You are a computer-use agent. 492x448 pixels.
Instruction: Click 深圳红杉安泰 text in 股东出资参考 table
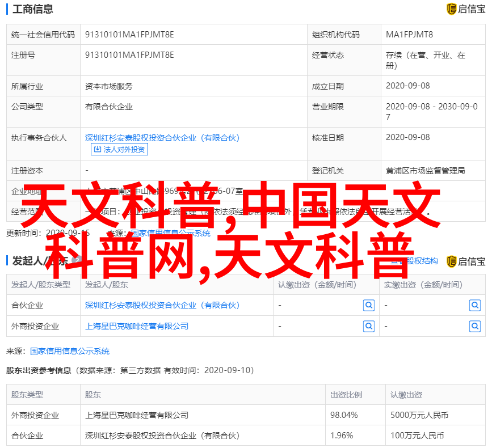pyautogui.click(x=162, y=436)
